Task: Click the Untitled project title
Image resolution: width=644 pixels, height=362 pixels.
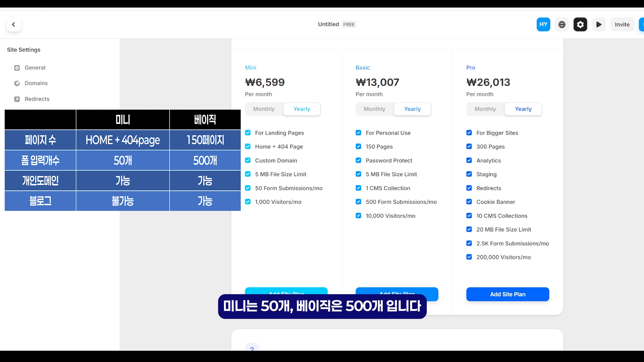Action: [328, 24]
